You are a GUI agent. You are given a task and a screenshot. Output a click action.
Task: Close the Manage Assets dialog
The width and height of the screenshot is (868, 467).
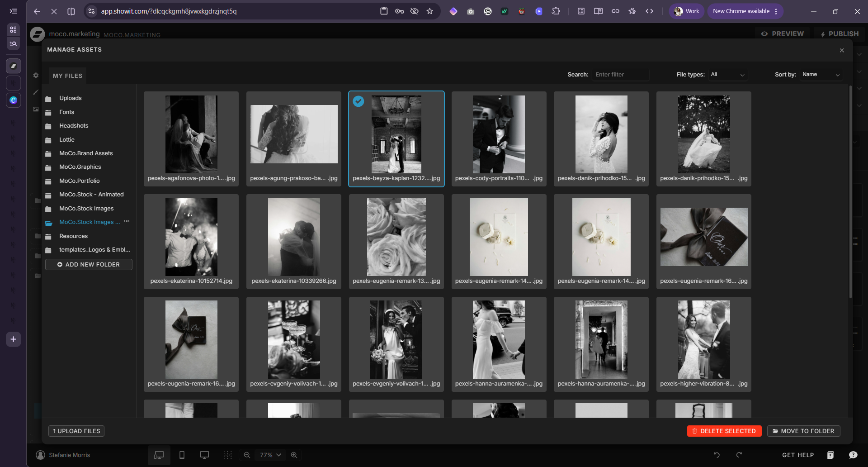tap(842, 50)
